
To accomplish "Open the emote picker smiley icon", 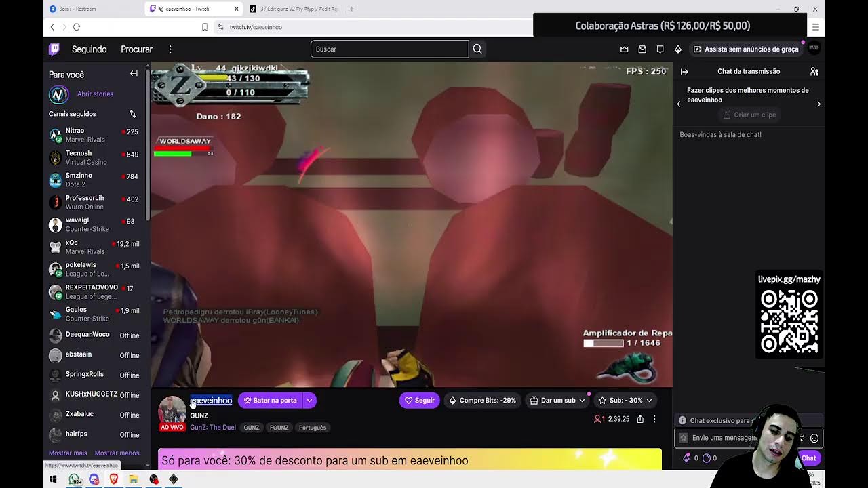I will click(814, 438).
